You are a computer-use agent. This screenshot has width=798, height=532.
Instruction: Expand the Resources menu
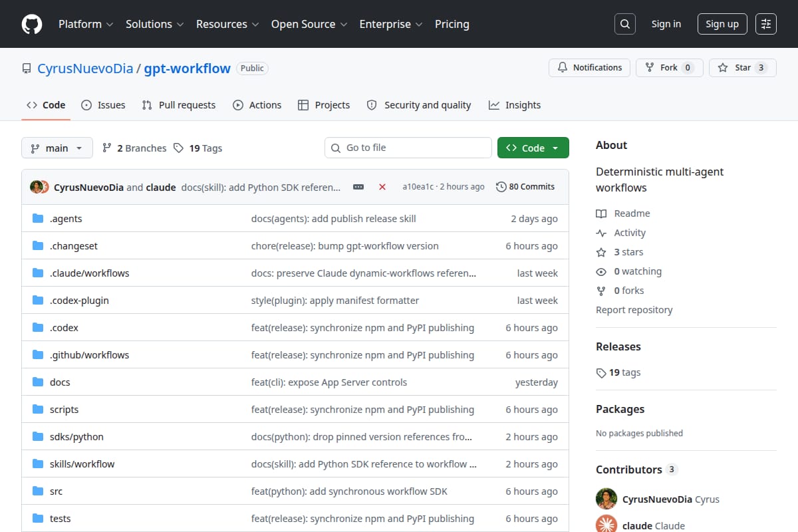click(227, 24)
